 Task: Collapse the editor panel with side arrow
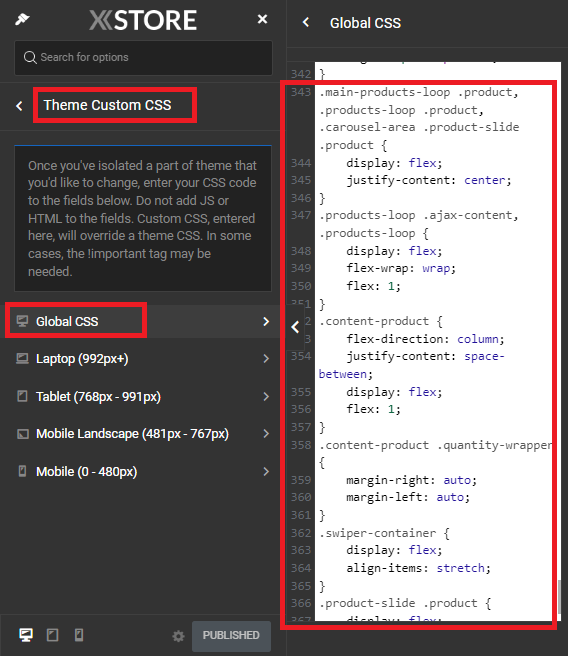point(296,327)
